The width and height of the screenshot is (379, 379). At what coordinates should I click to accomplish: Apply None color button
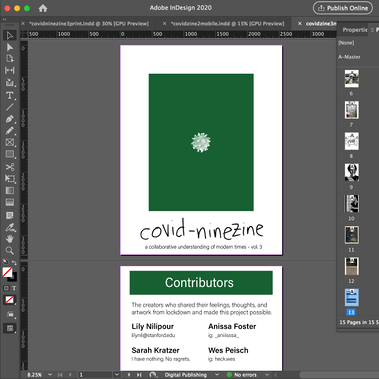click(x=10, y=300)
